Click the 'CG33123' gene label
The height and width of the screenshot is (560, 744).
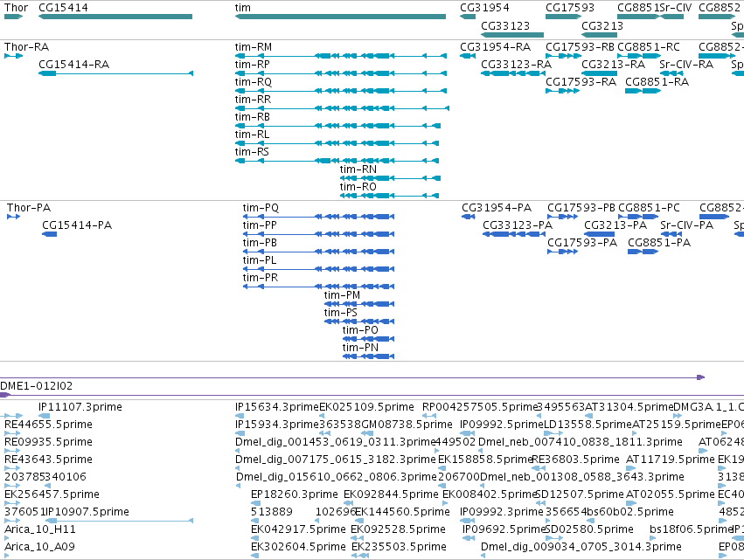tap(505, 25)
